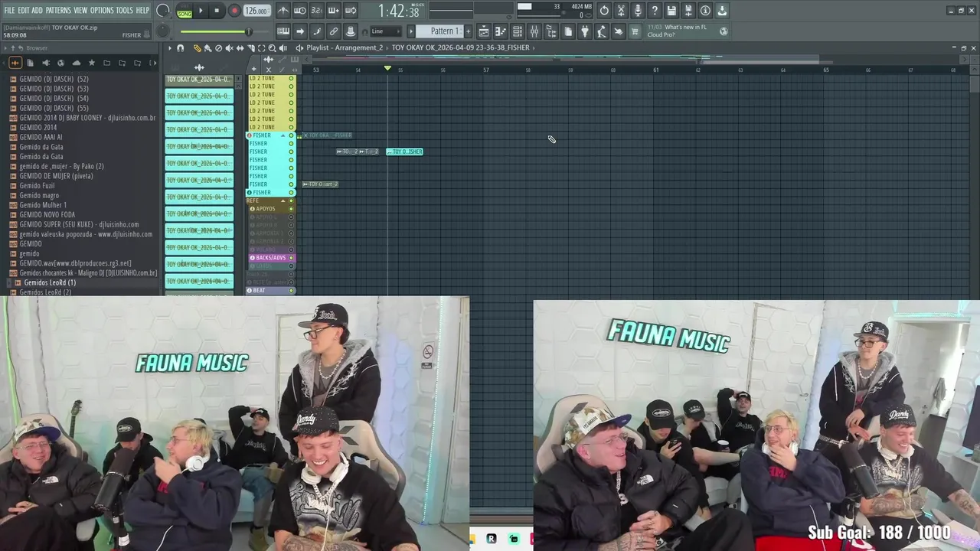The width and height of the screenshot is (980, 551).
Task: Open the shopping cart content library icon
Action: coord(635,31)
